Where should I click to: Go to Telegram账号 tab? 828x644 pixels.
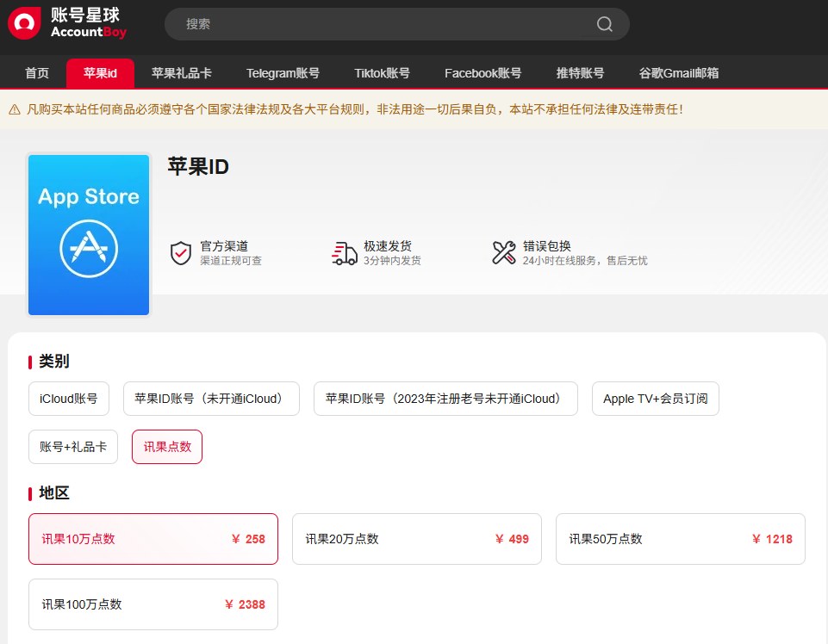(283, 73)
